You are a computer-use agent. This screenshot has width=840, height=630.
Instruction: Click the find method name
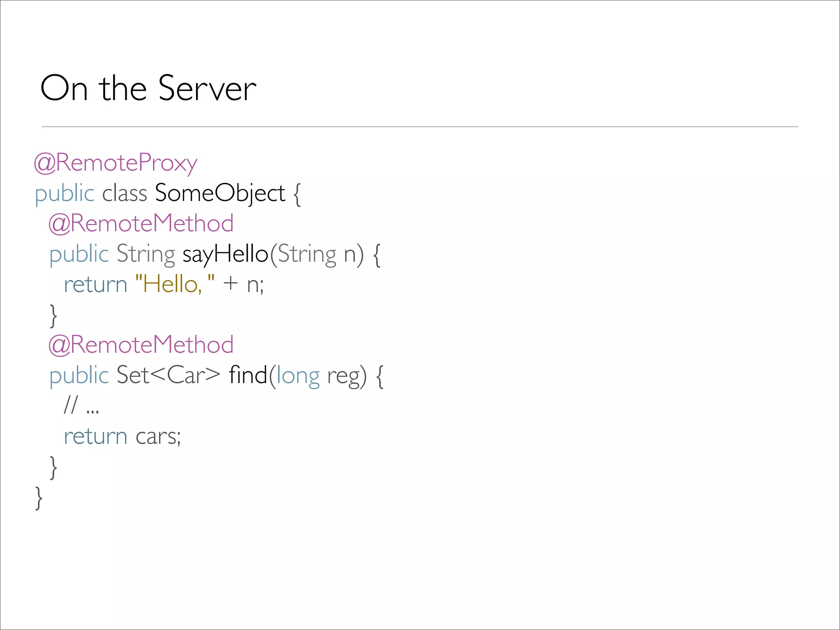pos(248,375)
